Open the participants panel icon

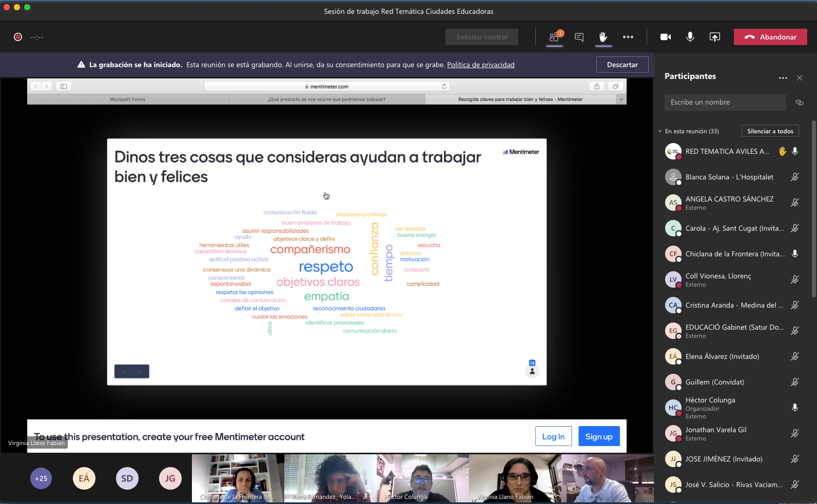(x=554, y=37)
